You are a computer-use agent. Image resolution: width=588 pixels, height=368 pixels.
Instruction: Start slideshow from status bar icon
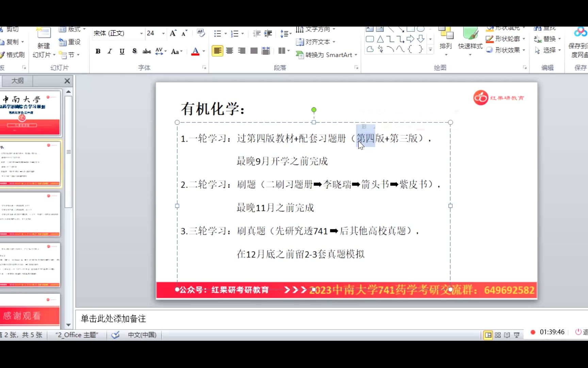coord(517,335)
